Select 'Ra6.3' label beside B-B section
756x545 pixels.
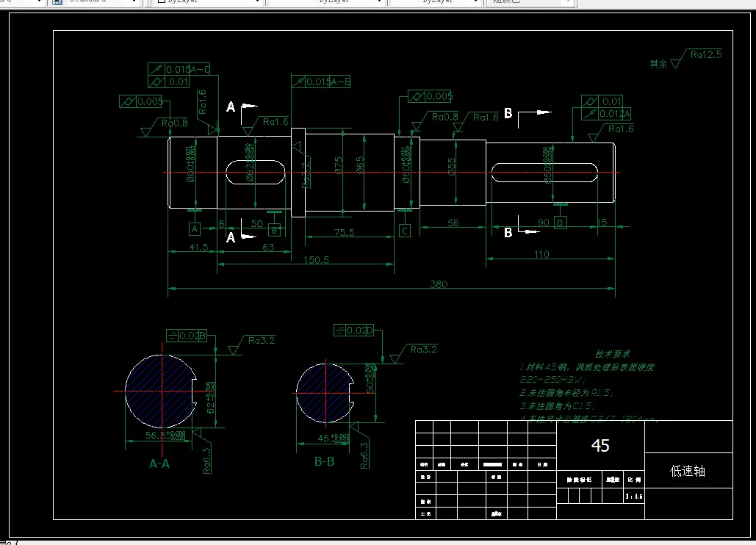pyautogui.click(x=364, y=455)
